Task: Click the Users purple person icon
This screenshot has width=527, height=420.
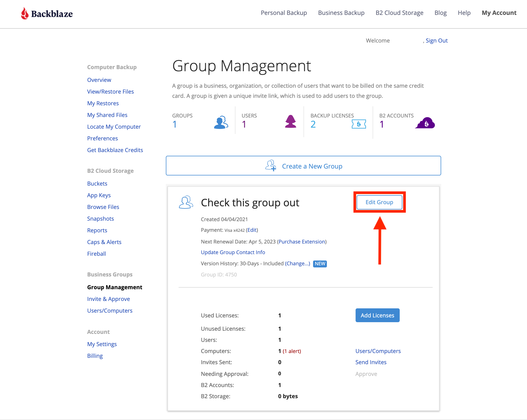Action: click(x=290, y=121)
